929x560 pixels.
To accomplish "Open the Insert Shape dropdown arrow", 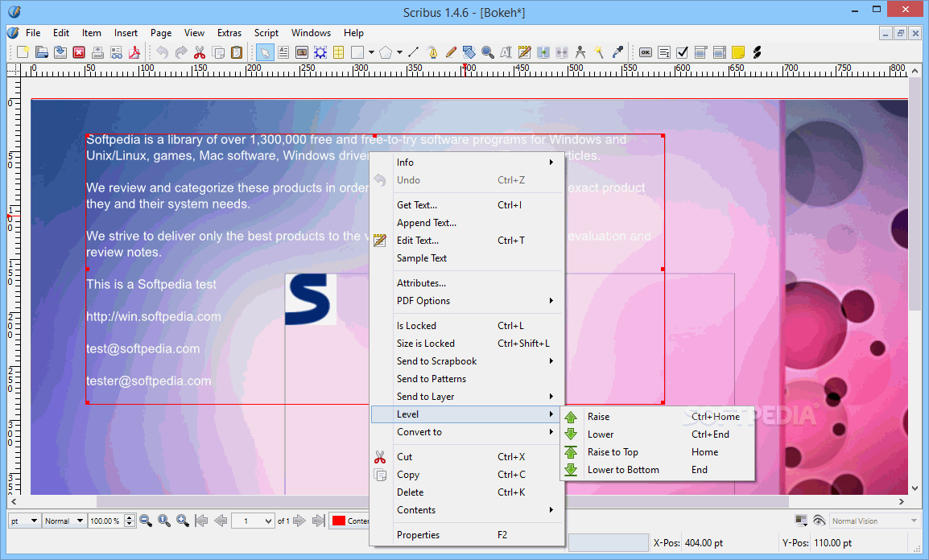I will click(371, 52).
